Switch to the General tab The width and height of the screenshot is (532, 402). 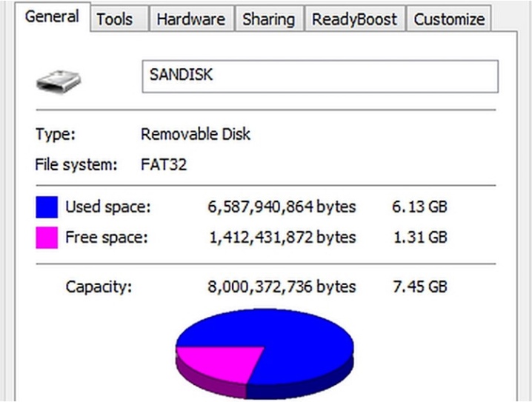click(53, 16)
